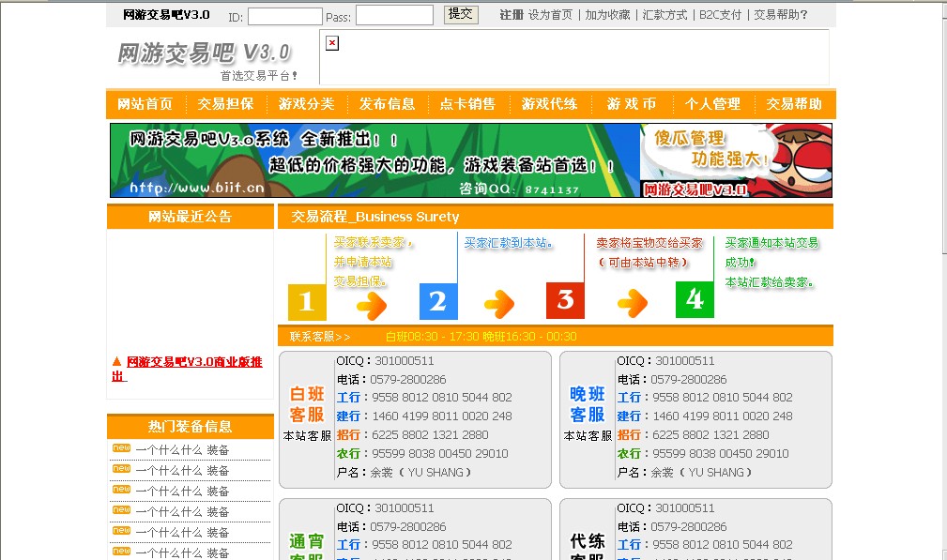Select 游戏代练 in the navigation bar
This screenshot has height=560, width=947.
[550, 104]
